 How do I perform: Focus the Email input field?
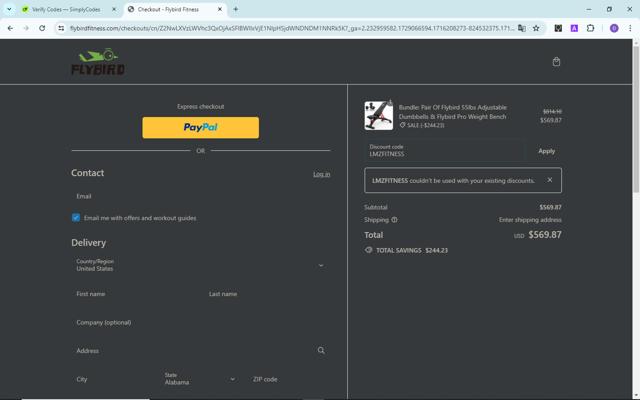pos(200,196)
